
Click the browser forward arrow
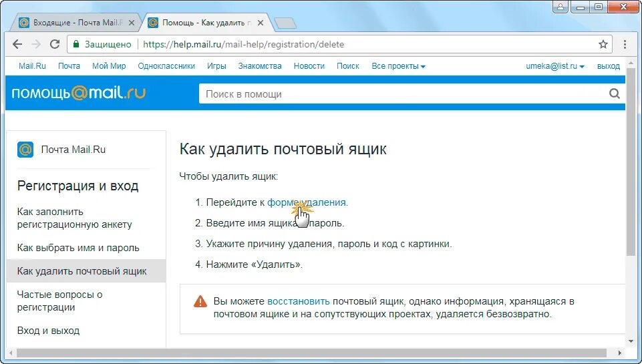pos(36,44)
